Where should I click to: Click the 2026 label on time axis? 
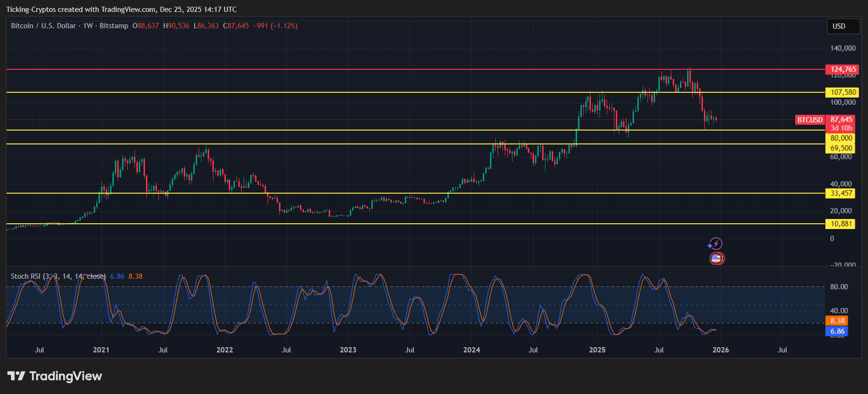tap(721, 350)
